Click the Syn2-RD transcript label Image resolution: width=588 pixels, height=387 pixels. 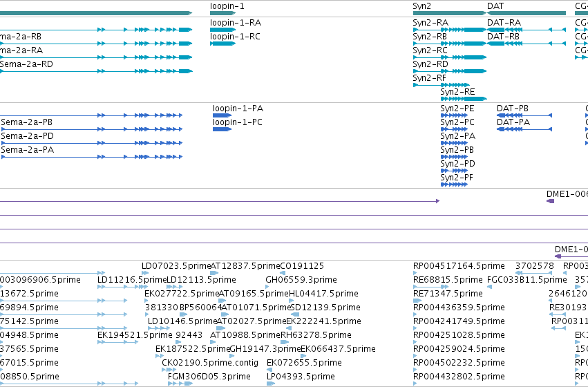[430, 64]
